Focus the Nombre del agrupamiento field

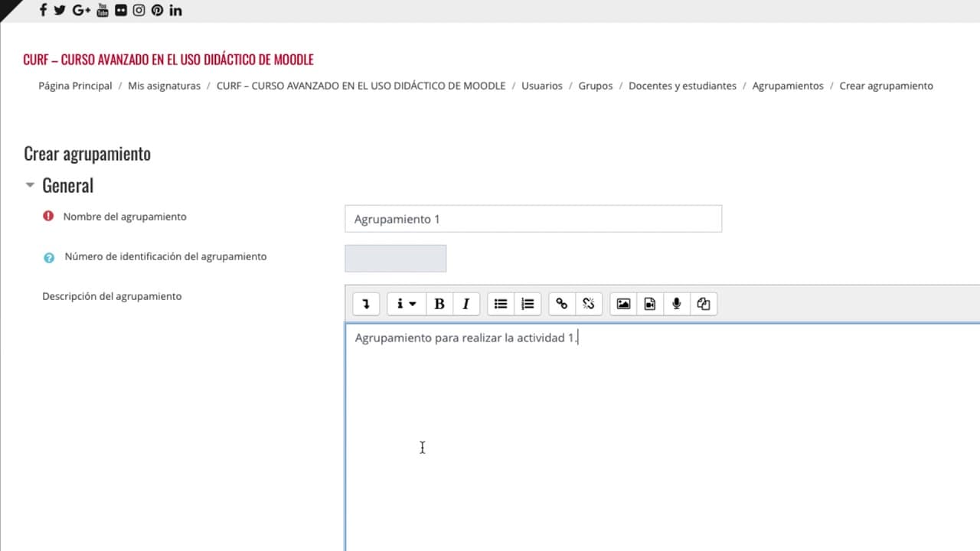click(533, 219)
